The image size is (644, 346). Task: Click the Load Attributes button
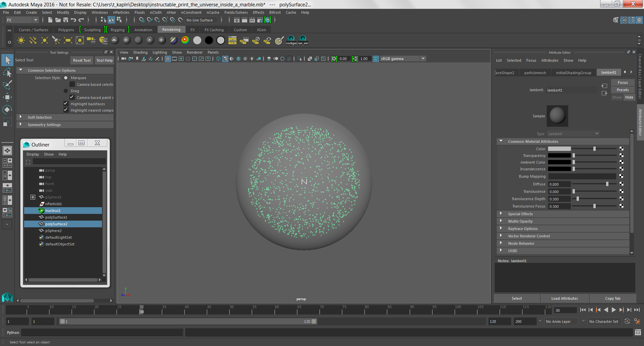pyautogui.click(x=565, y=298)
